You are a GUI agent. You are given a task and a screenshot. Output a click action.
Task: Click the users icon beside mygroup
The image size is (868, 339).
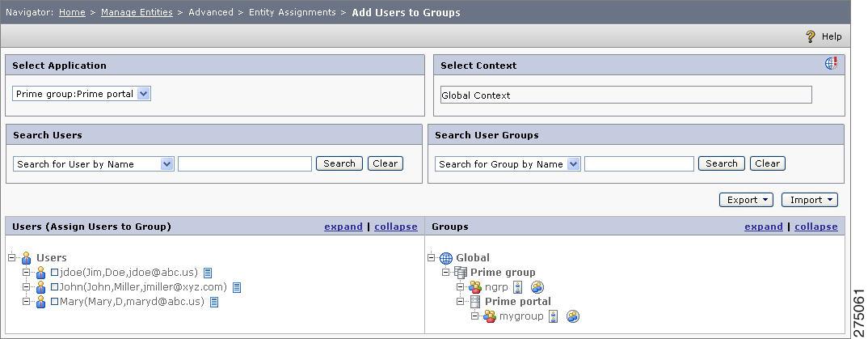click(573, 316)
